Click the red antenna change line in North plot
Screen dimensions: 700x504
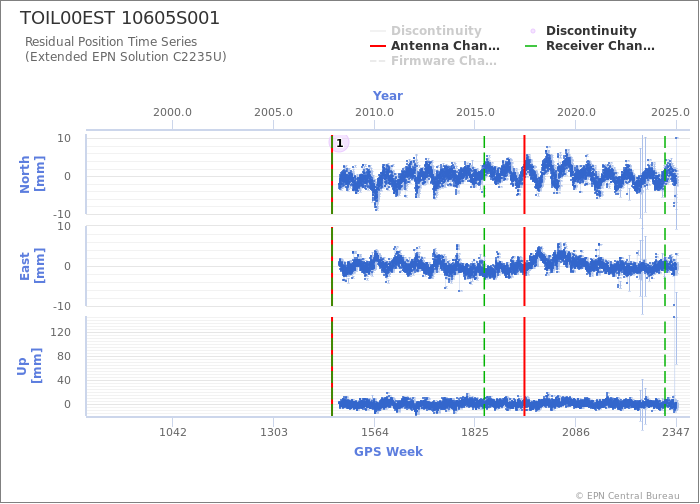point(524,175)
